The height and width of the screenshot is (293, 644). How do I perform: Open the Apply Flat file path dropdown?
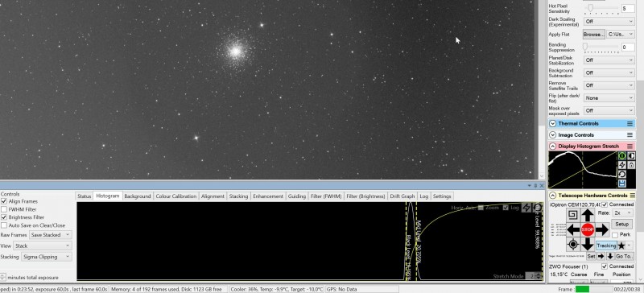(x=621, y=35)
